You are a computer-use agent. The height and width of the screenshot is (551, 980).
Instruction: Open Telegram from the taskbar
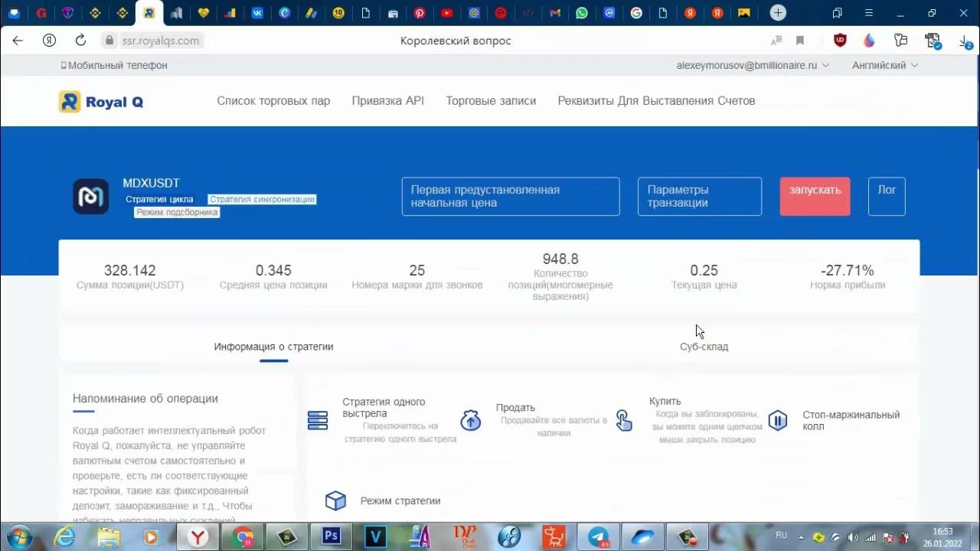598,536
